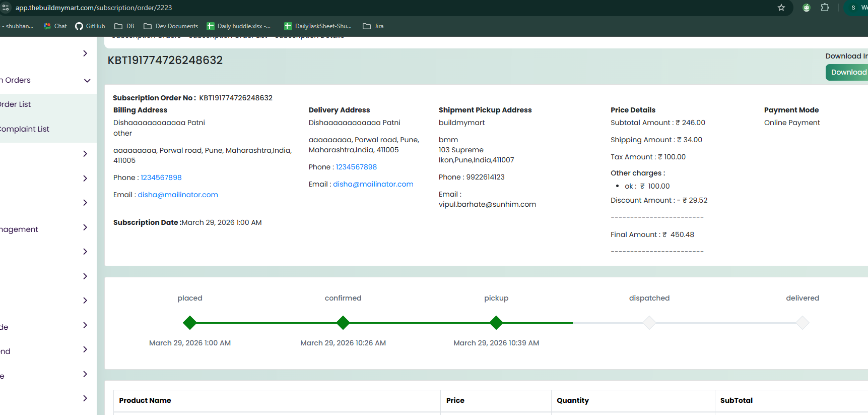Image resolution: width=868 pixels, height=415 pixels.
Task: Click the dispatched status diamond marker
Action: click(649, 323)
